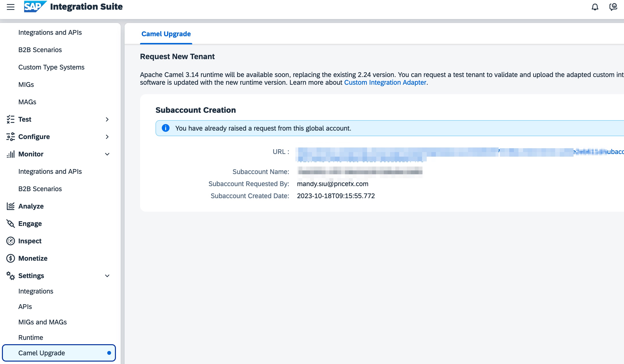Select the Analyze sidebar icon
The height and width of the screenshot is (364, 624).
pos(10,206)
